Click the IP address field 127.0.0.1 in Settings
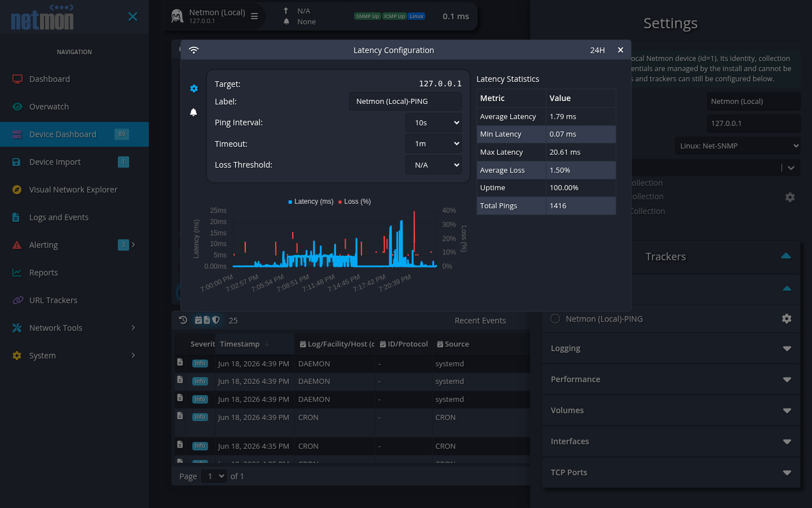Image resolution: width=812 pixels, height=508 pixels. tap(753, 123)
